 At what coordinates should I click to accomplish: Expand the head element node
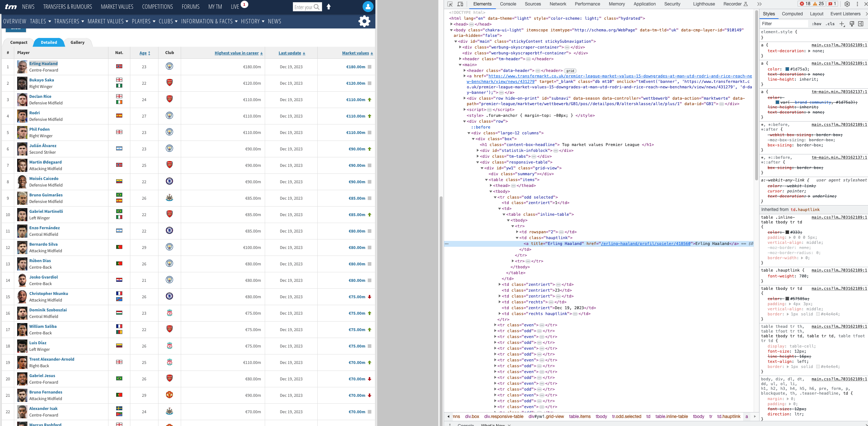[x=451, y=24]
